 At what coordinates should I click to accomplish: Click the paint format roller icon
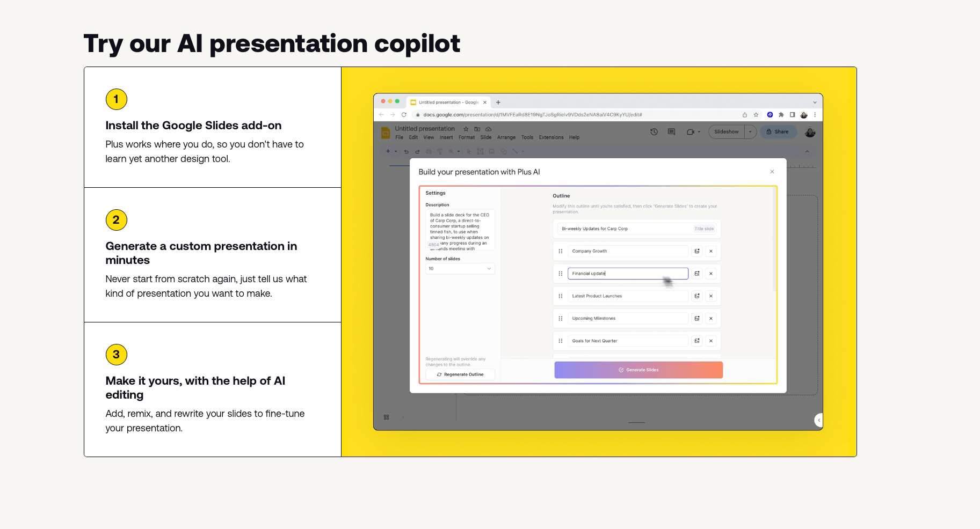tap(440, 152)
